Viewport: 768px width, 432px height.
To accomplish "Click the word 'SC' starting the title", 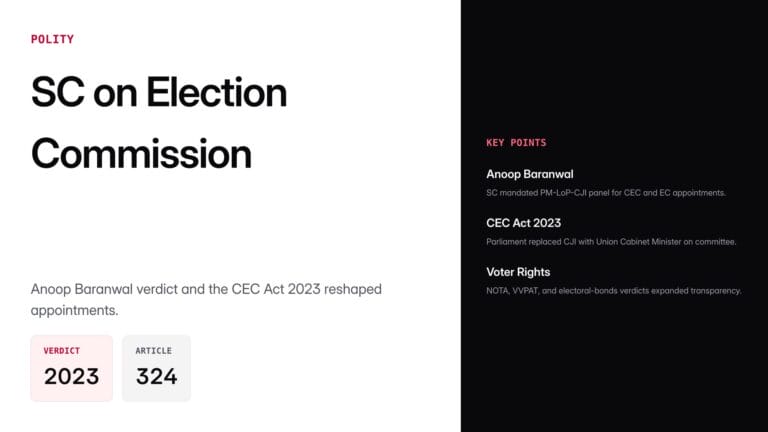I will tap(57, 93).
